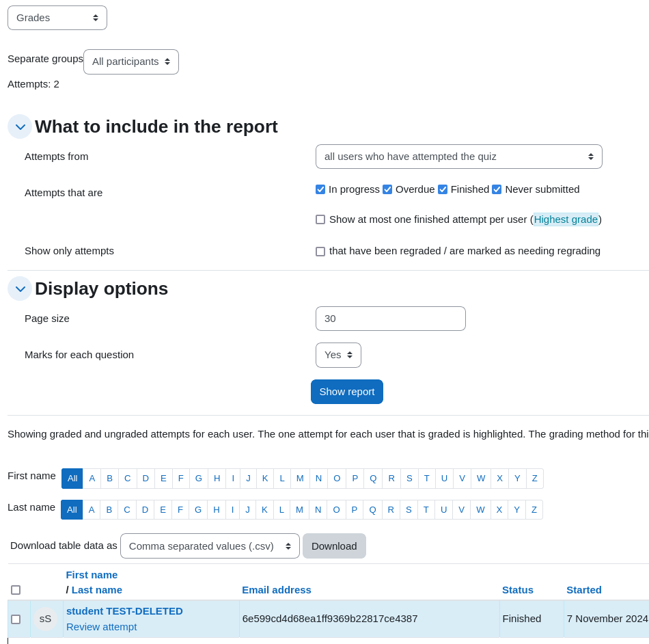Image resolution: width=649 pixels, height=644 pixels.
Task: Filter First name by letter Q
Action: coord(373,479)
